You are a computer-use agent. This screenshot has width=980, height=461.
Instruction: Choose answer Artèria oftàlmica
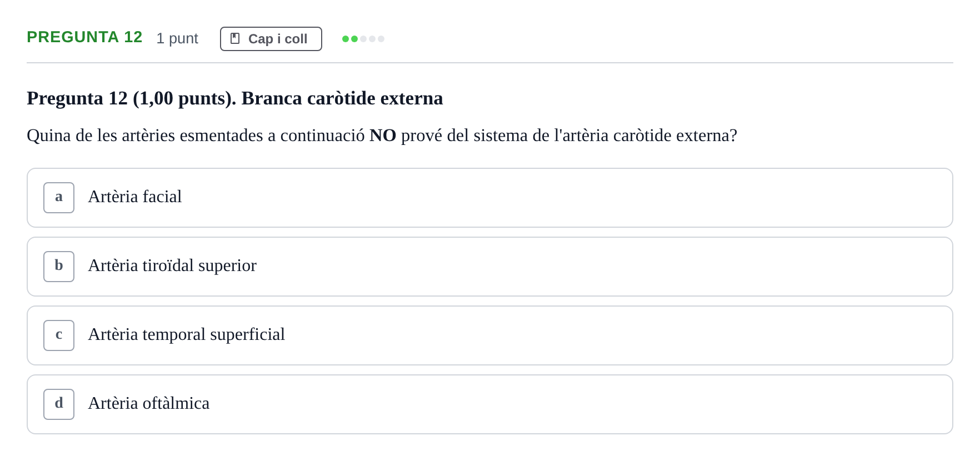(x=490, y=404)
